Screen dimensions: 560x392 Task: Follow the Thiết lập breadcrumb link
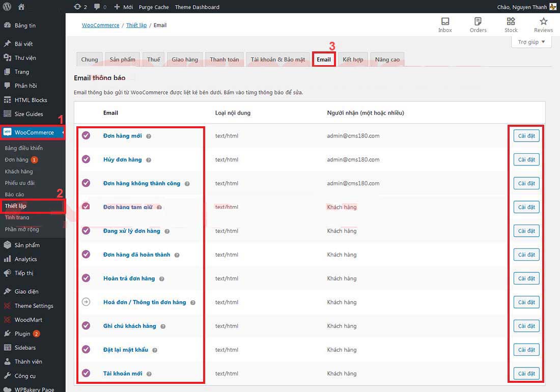tap(136, 25)
